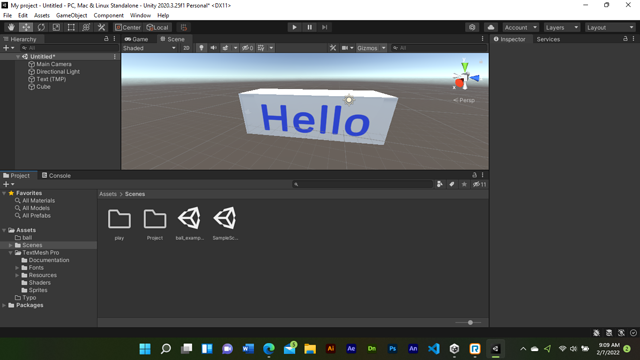Click the Scene view search field

[x=438, y=48]
